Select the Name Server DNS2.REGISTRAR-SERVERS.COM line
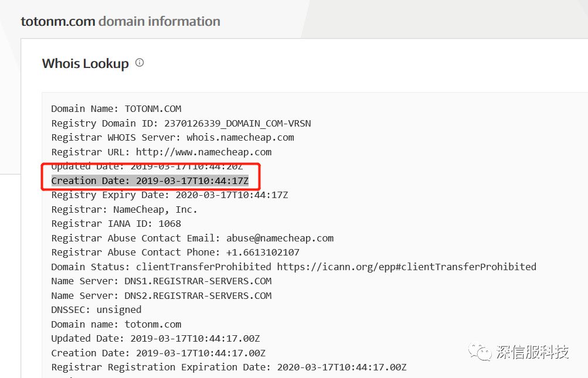 pyautogui.click(x=161, y=295)
